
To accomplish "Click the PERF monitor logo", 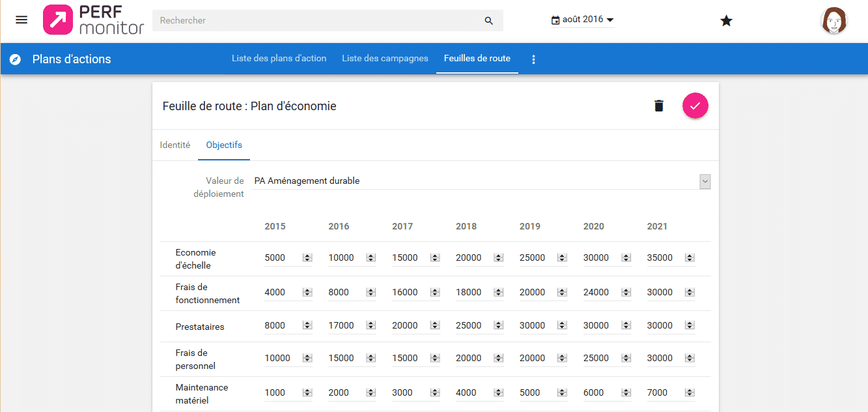I will click(x=93, y=20).
